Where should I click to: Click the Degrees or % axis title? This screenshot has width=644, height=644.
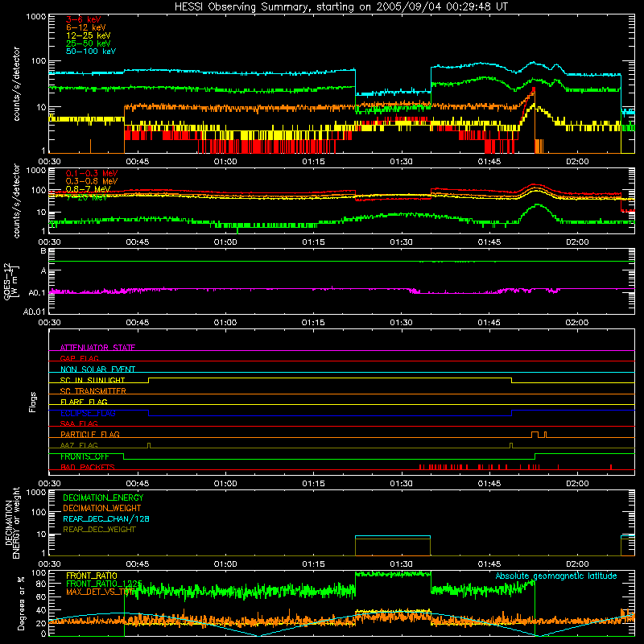coord(21,603)
